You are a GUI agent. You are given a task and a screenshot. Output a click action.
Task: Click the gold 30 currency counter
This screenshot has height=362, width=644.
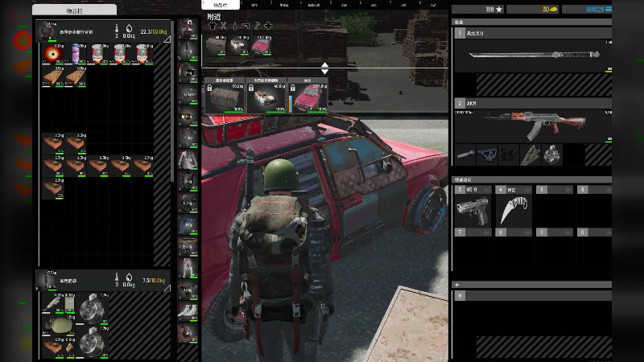(533, 9)
